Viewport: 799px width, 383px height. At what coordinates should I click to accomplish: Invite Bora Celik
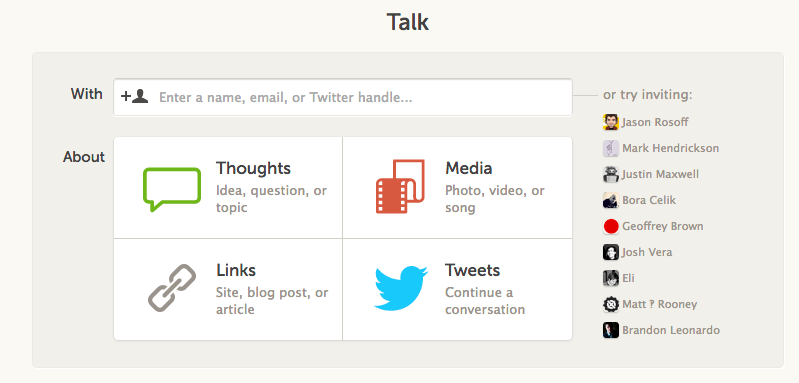649,200
